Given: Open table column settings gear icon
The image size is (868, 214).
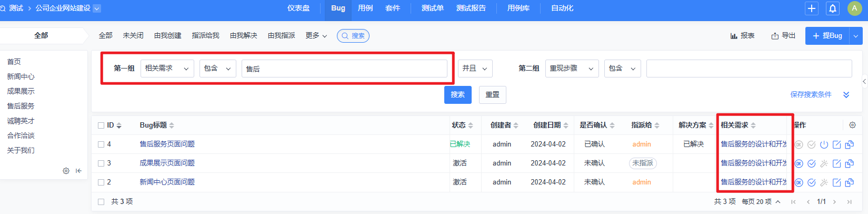Looking at the screenshot, I should pos(852,125).
